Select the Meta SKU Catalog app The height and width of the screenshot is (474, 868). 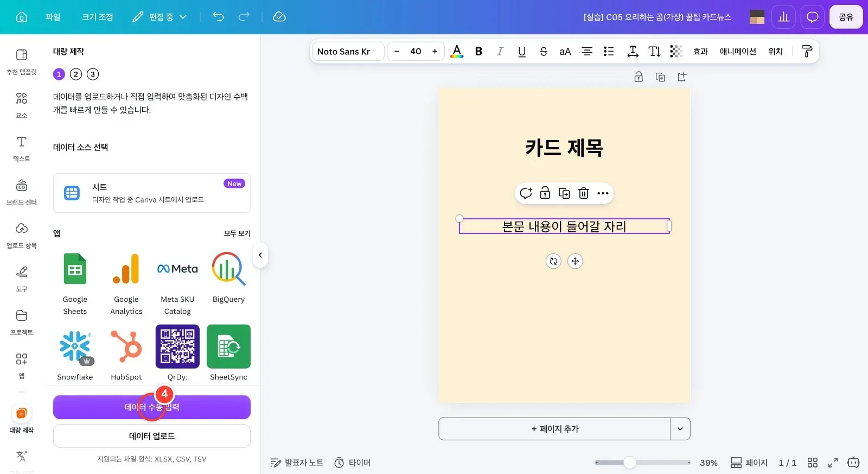click(177, 283)
